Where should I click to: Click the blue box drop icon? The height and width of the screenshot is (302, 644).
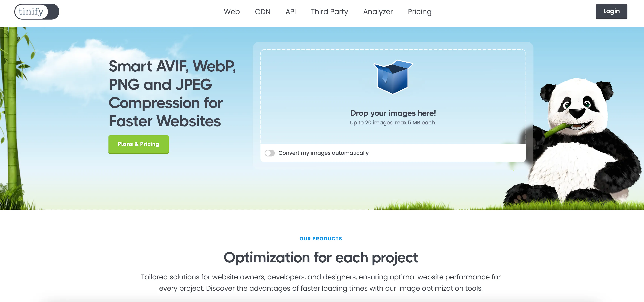[x=392, y=79]
